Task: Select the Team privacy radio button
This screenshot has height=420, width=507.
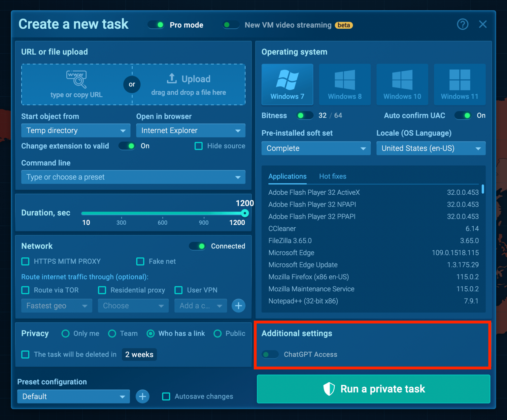Action: click(x=112, y=334)
